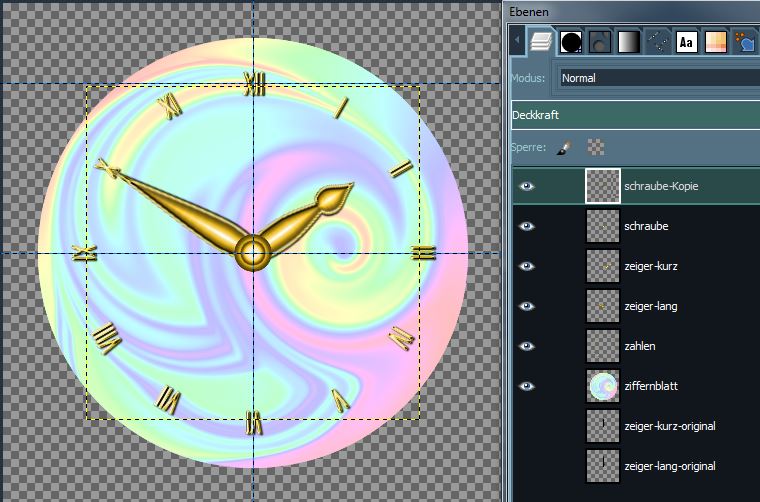This screenshot has height=502, width=760.
Task: Open the Gradients tab icon
Action: pos(629,41)
